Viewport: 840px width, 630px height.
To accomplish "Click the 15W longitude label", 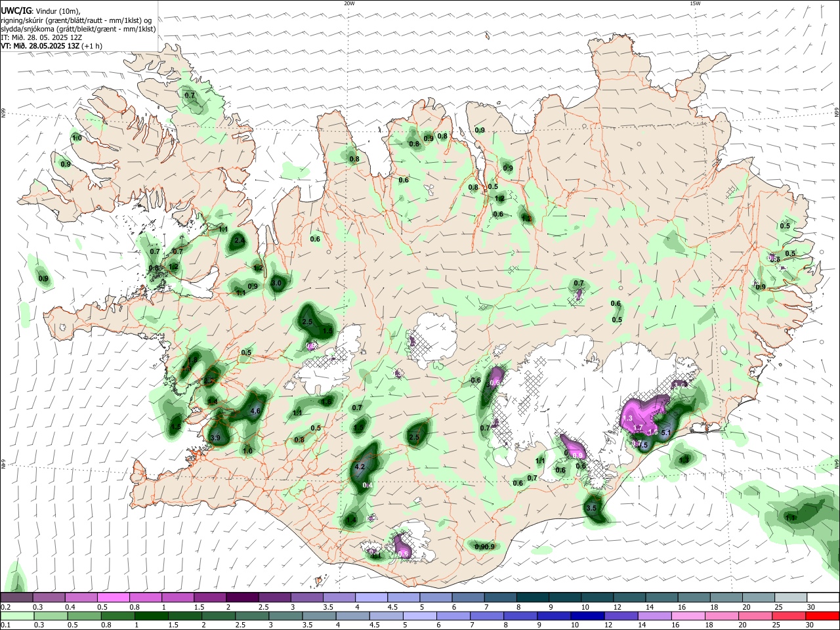I will [x=695, y=3].
